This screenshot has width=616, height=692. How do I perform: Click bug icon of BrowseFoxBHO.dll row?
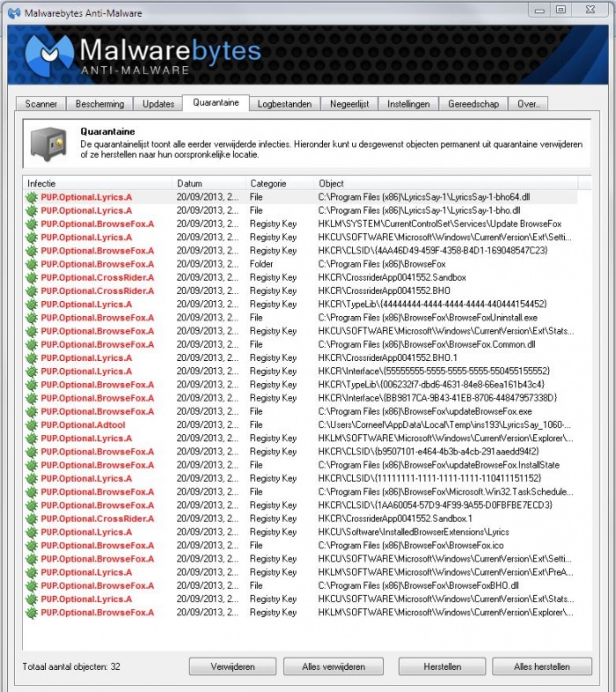[32, 585]
